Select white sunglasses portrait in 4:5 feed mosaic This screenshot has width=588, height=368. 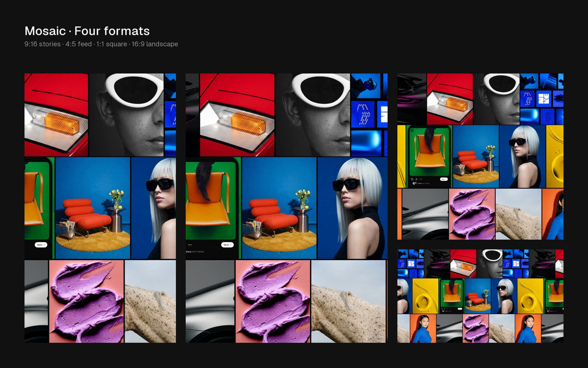pos(313,115)
